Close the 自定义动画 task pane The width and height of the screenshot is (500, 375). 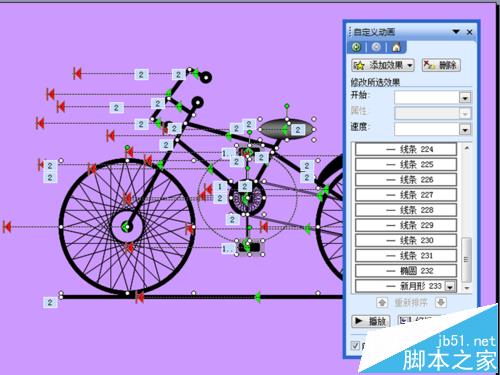[x=469, y=32]
